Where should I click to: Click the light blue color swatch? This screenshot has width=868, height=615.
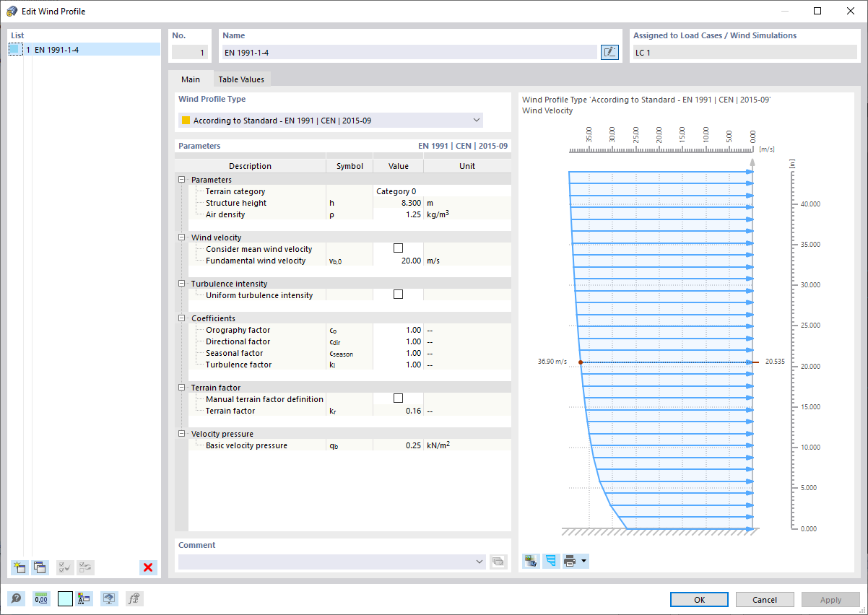[x=65, y=598]
